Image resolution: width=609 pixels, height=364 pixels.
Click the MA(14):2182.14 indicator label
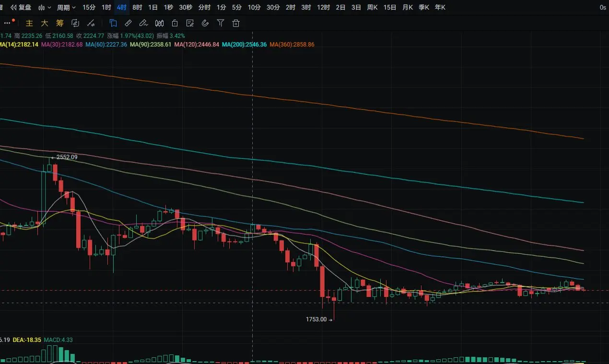19,45
